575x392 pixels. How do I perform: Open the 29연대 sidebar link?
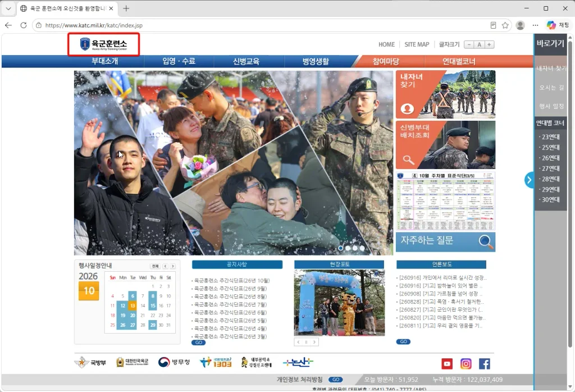point(550,189)
